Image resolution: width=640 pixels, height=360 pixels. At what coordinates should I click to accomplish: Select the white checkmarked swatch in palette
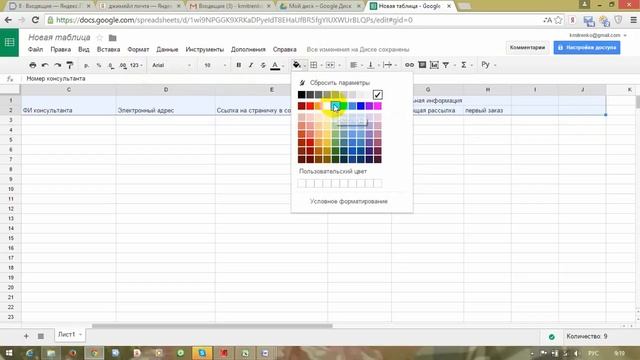tap(378, 95)
